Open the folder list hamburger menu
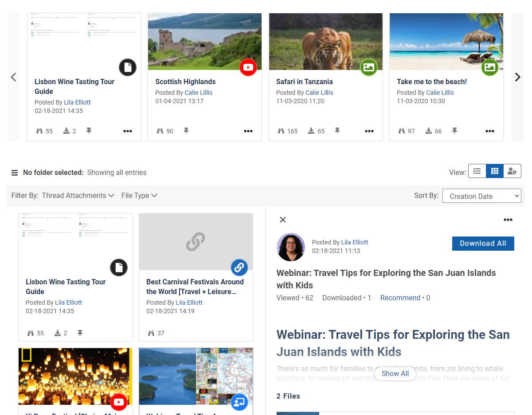Image resolution: width=532 pixels, height=415 pixels. tap(15, 173)
